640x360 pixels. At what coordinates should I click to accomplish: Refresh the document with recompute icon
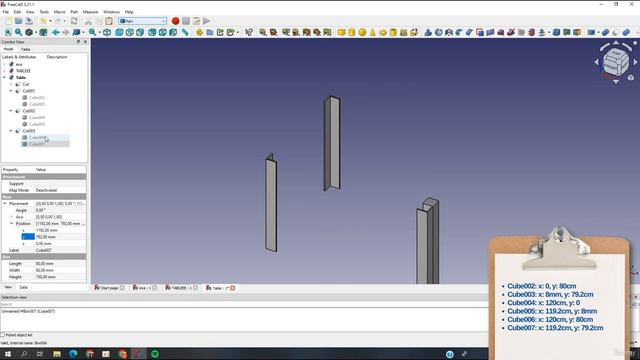coord(74,21)
